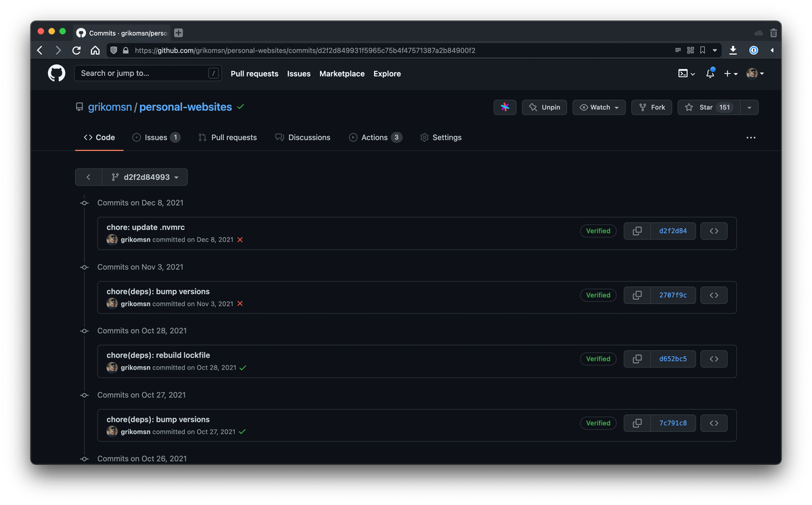Open the browser home page icon
The height and width of the screenshot is (505, 812).
point(95,50)
